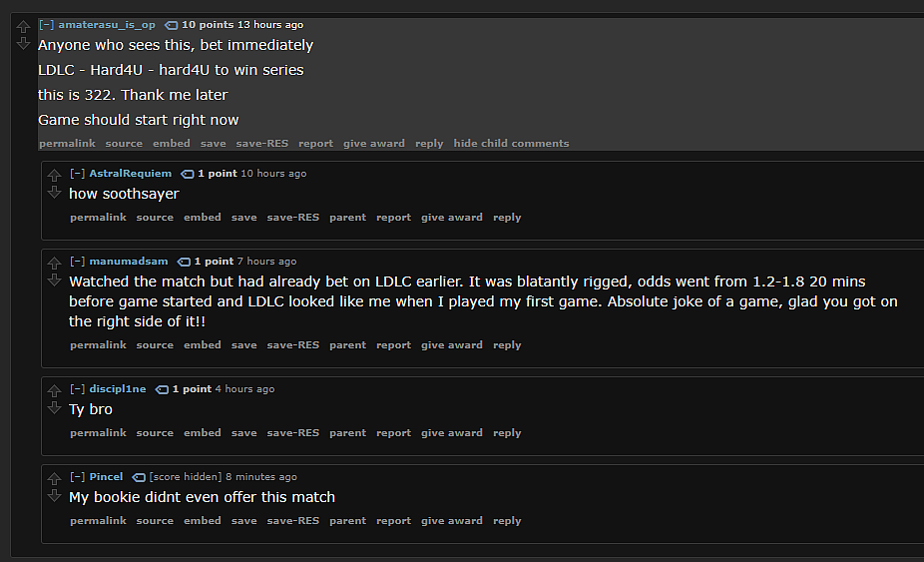This screenshot has height=562, width=924.
Task: Collapse amaterasu_is_op's comment thread
Action: pos(47,24)
